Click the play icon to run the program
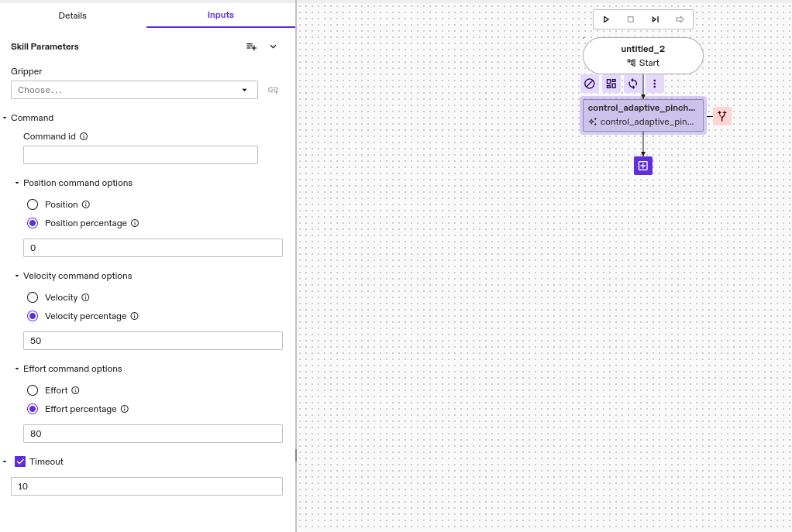The width and height of the screenshot is (792, 532). pyautogui.click(x=607, y=19)
